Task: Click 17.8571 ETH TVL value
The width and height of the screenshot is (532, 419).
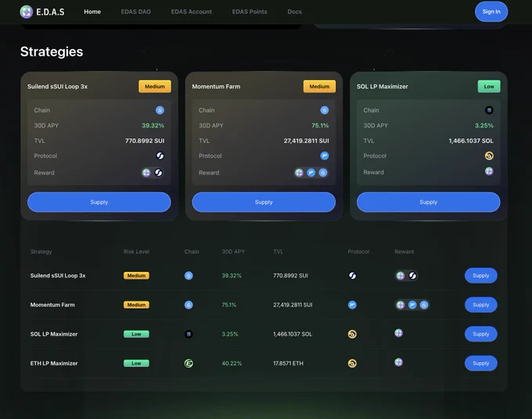Action: (x=289, y=363)
